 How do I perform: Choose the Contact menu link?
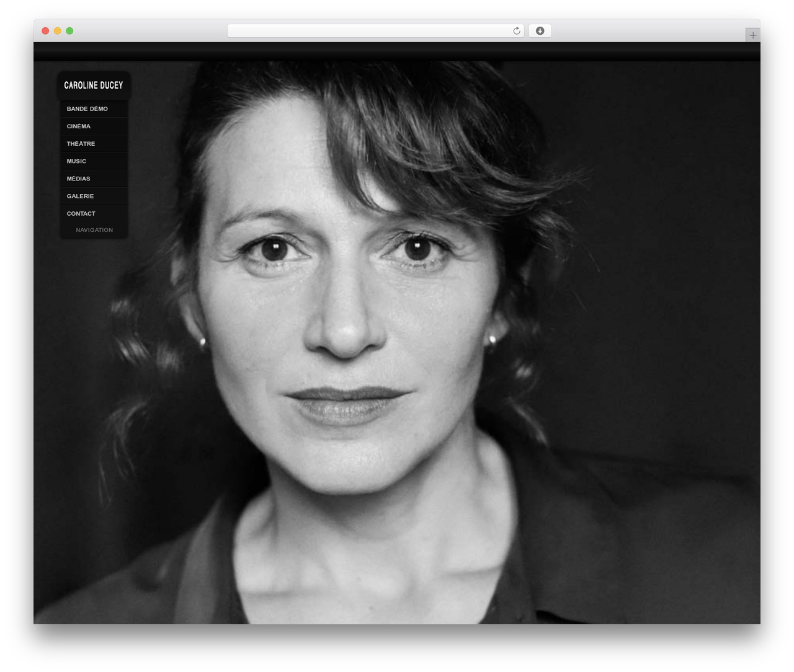tap(94, 213)
